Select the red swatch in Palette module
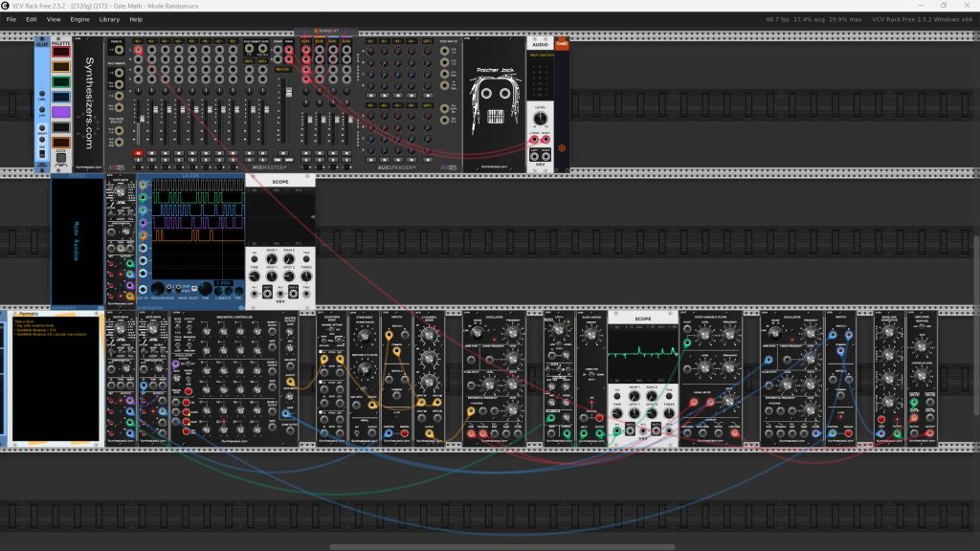This screenshot has height=551, width=980. click(60, 52)
